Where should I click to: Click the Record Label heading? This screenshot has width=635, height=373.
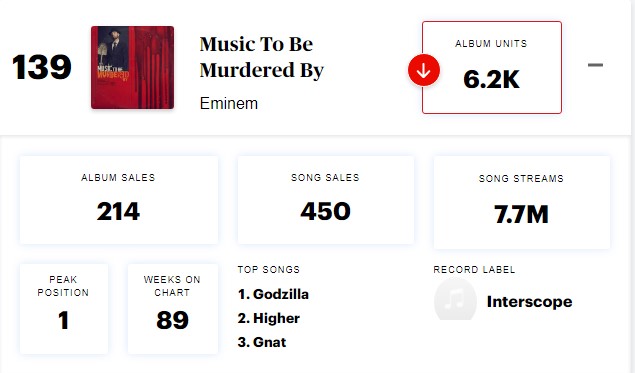(474, 270)
